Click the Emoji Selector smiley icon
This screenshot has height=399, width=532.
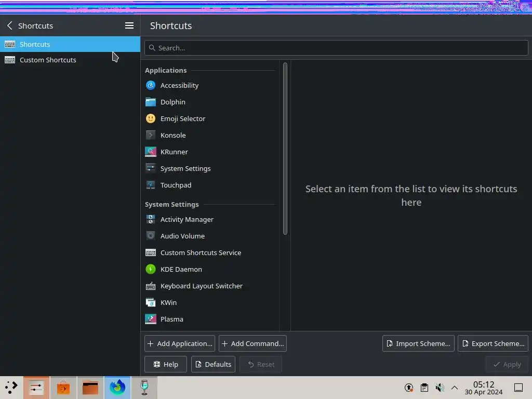150,118
